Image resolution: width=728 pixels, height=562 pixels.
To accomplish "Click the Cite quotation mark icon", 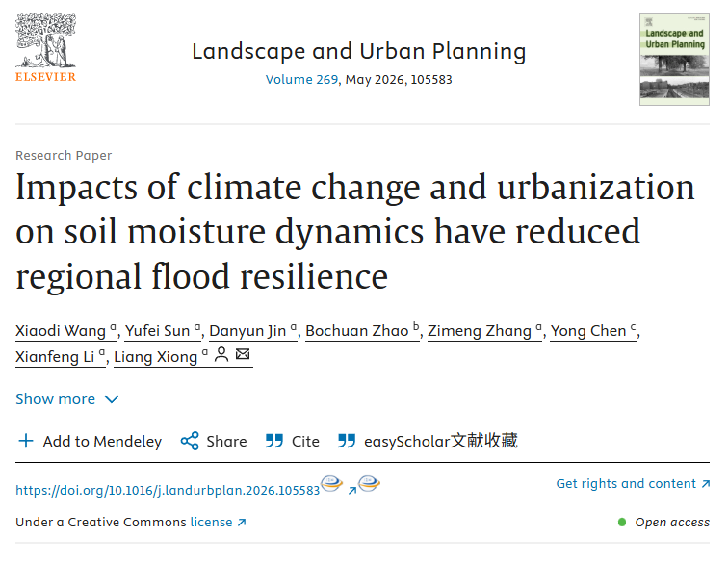I will [x=274, y=441].
